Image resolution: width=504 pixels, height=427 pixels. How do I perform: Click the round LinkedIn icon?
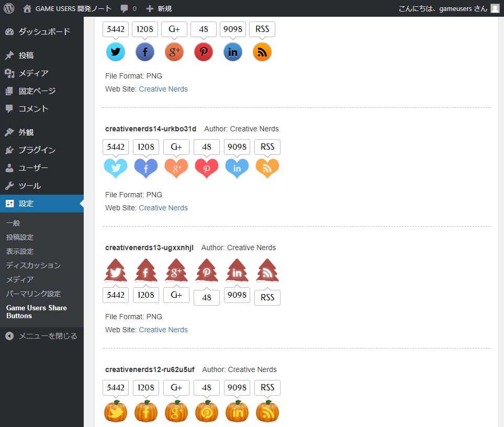(x=233, y=52)
